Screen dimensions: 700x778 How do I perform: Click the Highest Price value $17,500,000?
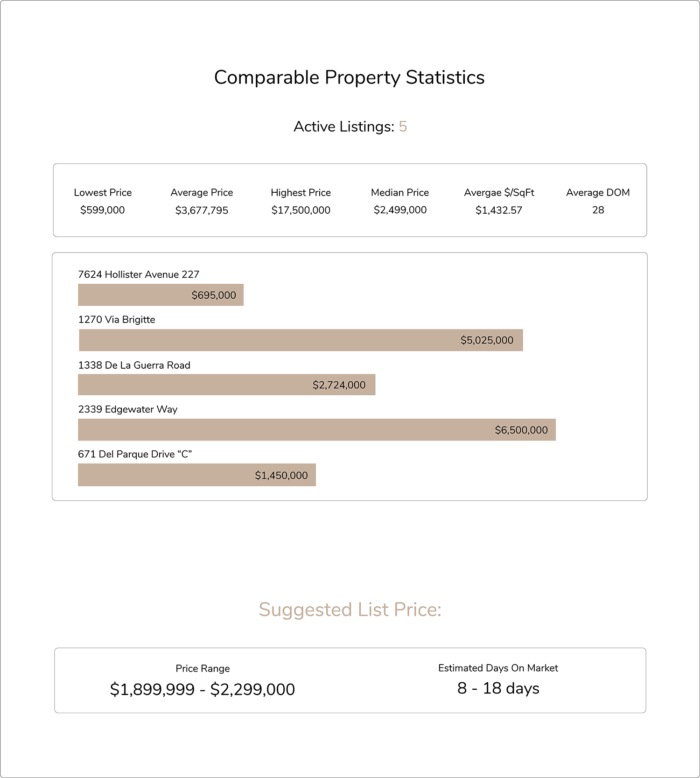point(301,210)
